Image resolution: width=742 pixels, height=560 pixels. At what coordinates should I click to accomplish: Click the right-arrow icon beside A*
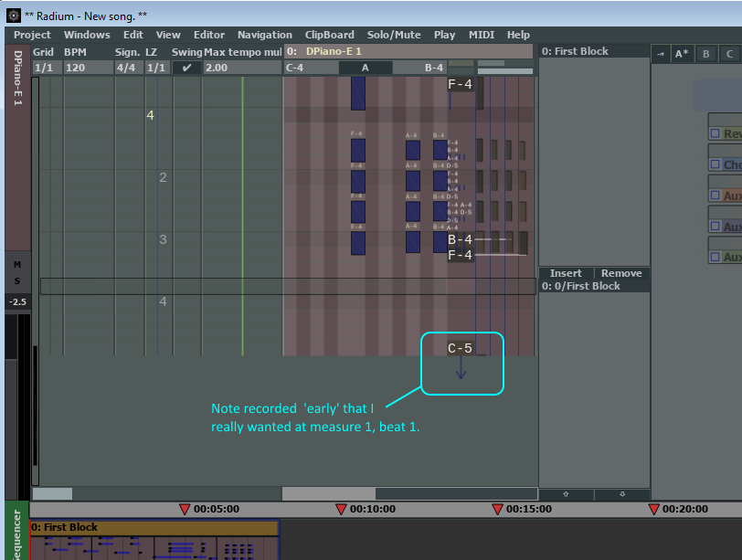660,53
